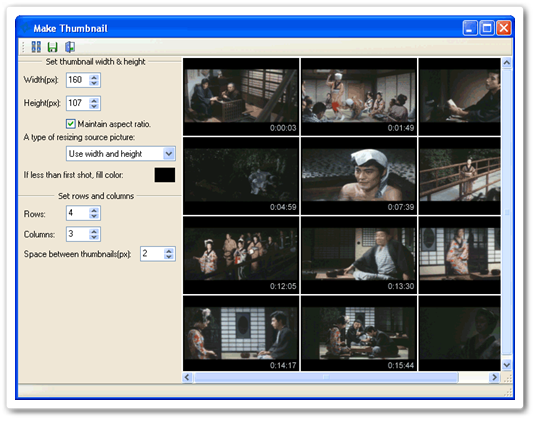Select the thumbnail stamped 0:15:44
The width and height of the screenshot is (536, 421).
(359, 334)
